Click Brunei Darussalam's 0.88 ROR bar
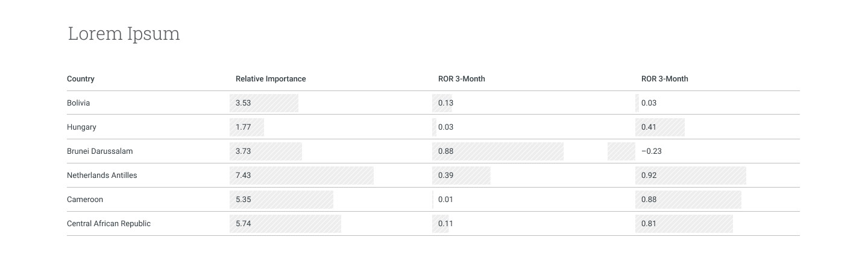This screenshot has height=269, width=868. pyautogui.click(x=498, y=151)
